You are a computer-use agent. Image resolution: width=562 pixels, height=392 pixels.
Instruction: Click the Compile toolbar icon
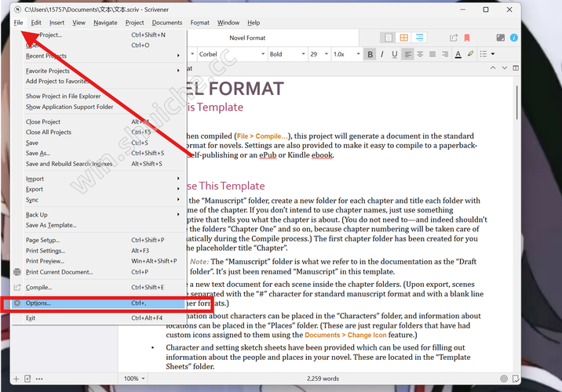[454, 38]
